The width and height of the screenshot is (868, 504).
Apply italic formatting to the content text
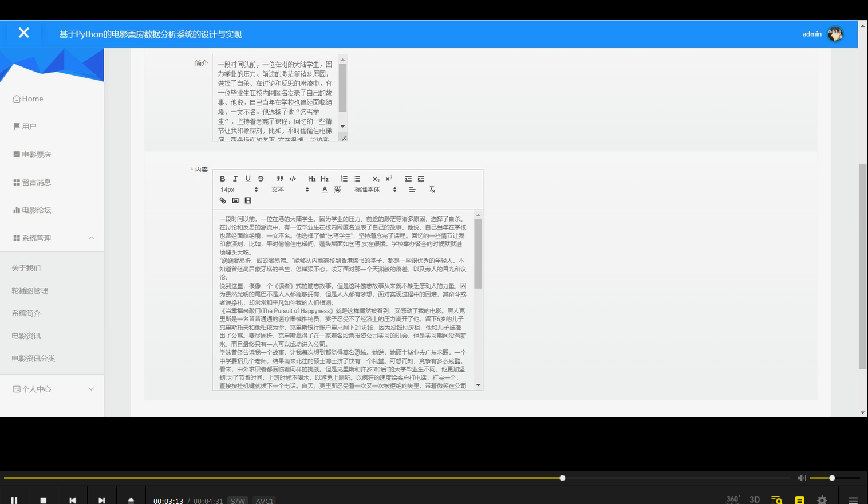pyautogui.click(x=235, y=179)
